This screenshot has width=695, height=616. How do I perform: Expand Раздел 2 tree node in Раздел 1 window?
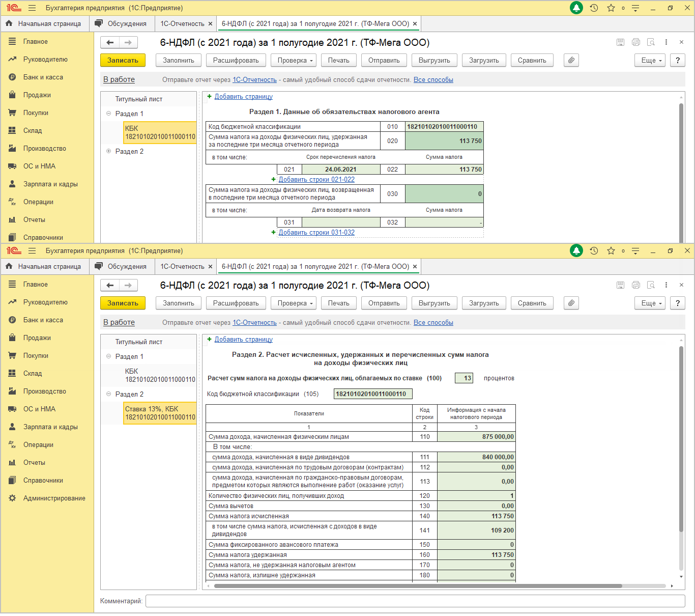108,151
